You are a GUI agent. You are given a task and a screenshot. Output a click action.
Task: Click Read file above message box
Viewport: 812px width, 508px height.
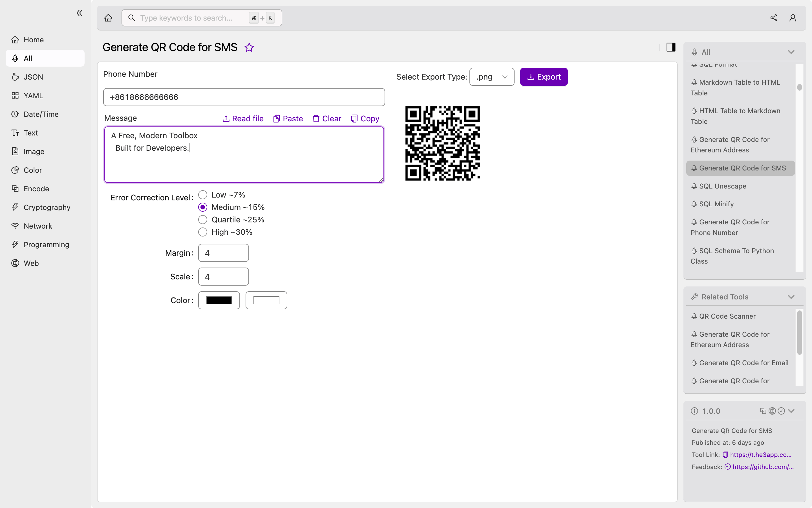click(x=243, y=119)
